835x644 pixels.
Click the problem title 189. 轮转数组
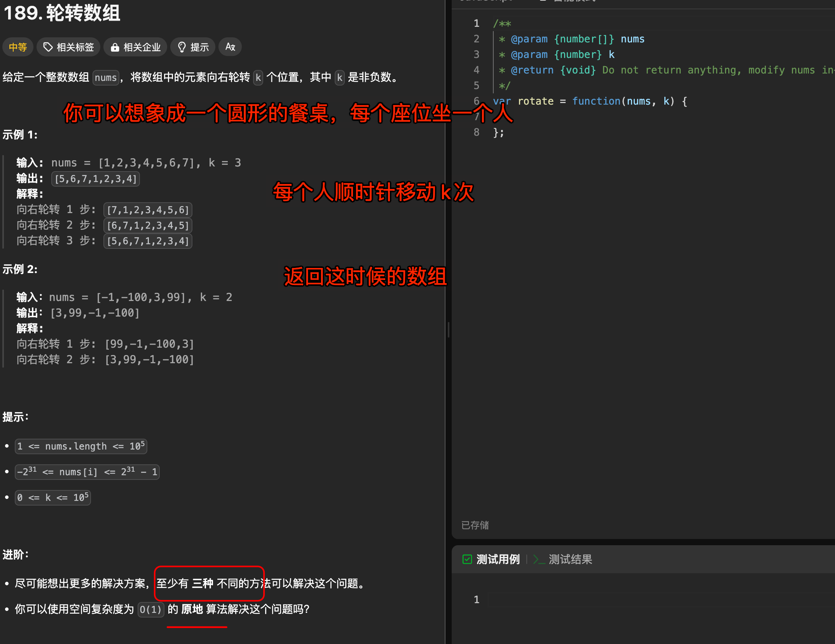point(62,13)
